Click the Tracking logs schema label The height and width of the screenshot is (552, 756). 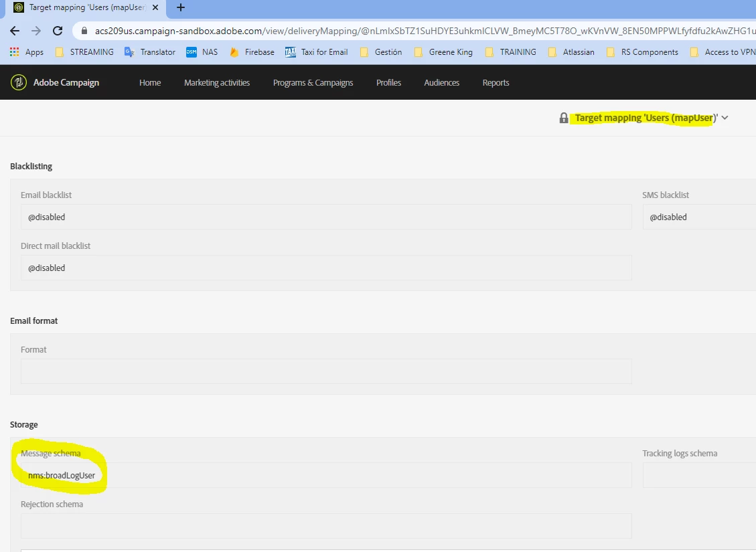(680, 453)
